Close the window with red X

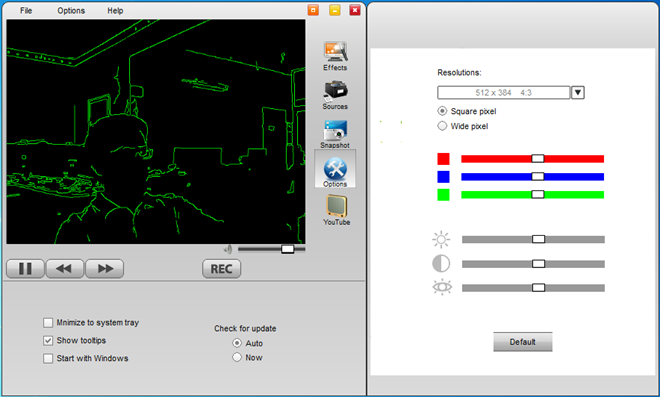[355, 10]
